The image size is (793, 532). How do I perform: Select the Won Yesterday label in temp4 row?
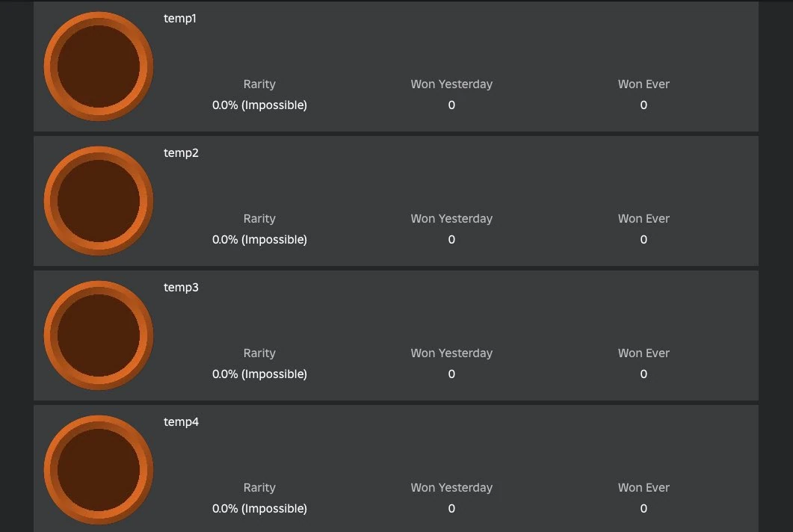point(451,488)
